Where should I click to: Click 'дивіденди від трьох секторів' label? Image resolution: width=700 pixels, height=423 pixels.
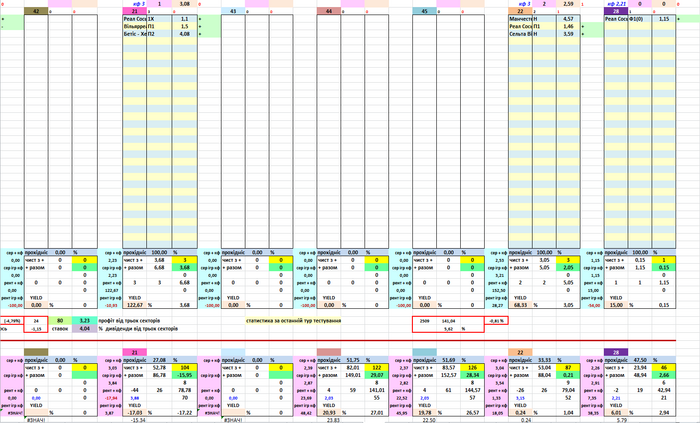pos(141,328)
